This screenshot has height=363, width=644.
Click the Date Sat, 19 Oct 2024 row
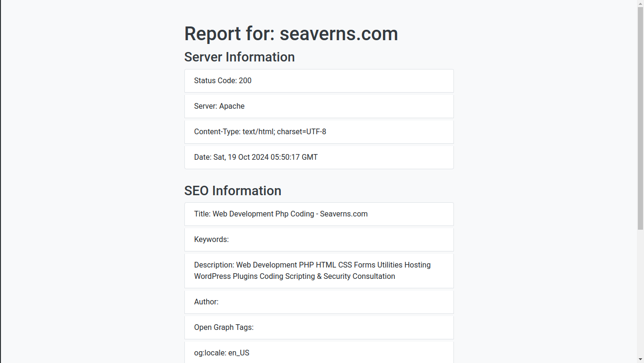point(319,157)
